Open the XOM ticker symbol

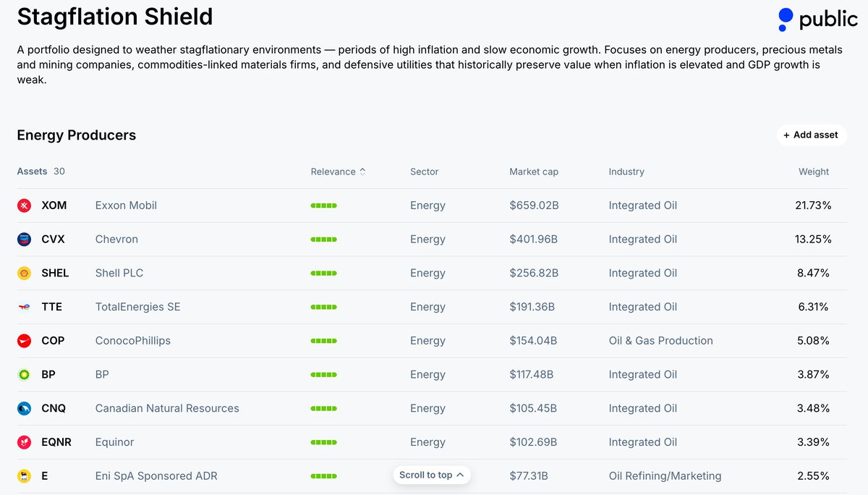(54, 206)
